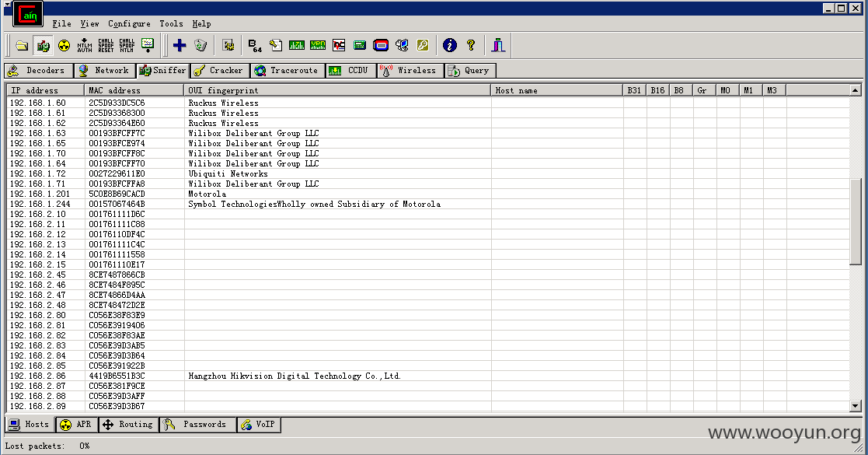Switch to the Routing bottom tab

tap(128, 425)
